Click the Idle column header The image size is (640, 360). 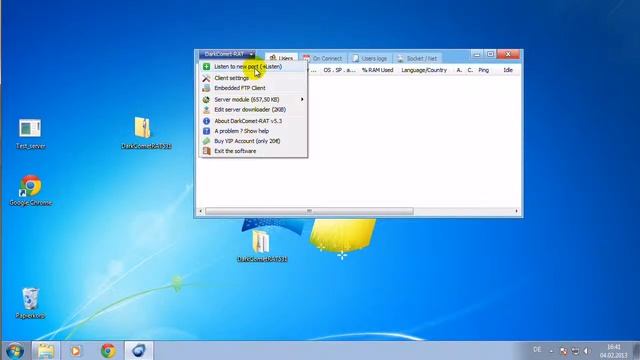click(x=508, y=70)
